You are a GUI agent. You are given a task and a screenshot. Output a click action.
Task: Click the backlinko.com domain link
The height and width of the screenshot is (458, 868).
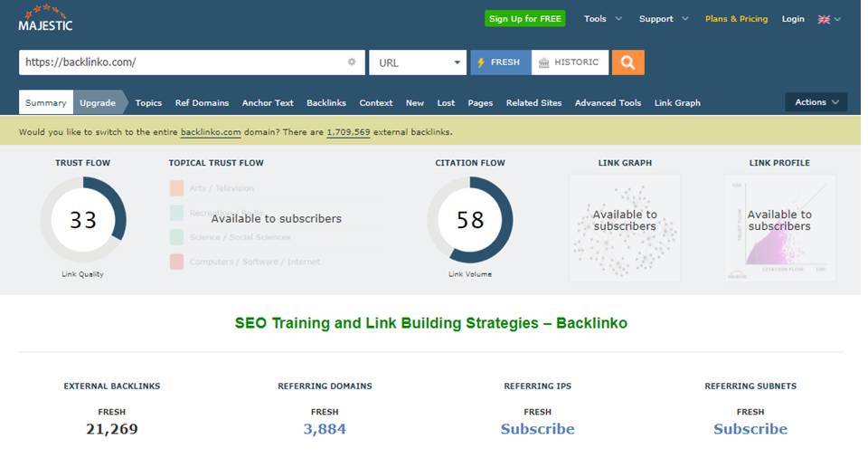point(211,132)
